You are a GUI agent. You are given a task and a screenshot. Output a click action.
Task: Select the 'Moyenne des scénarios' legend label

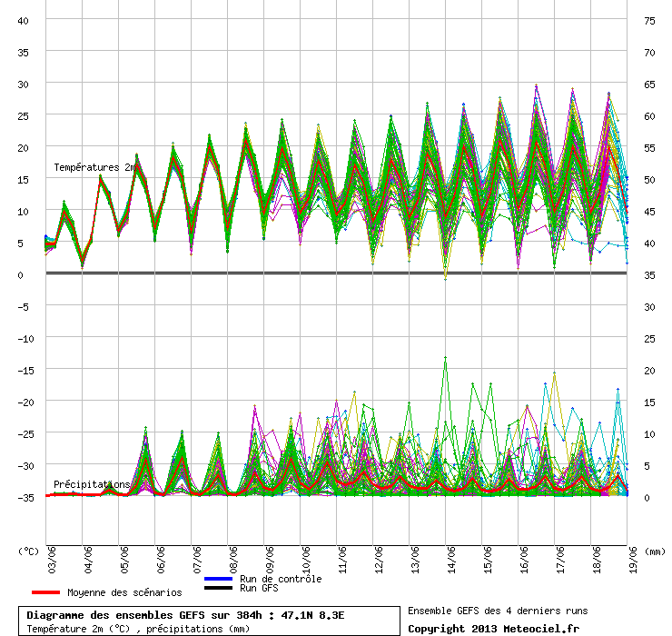tap(124, 592)
